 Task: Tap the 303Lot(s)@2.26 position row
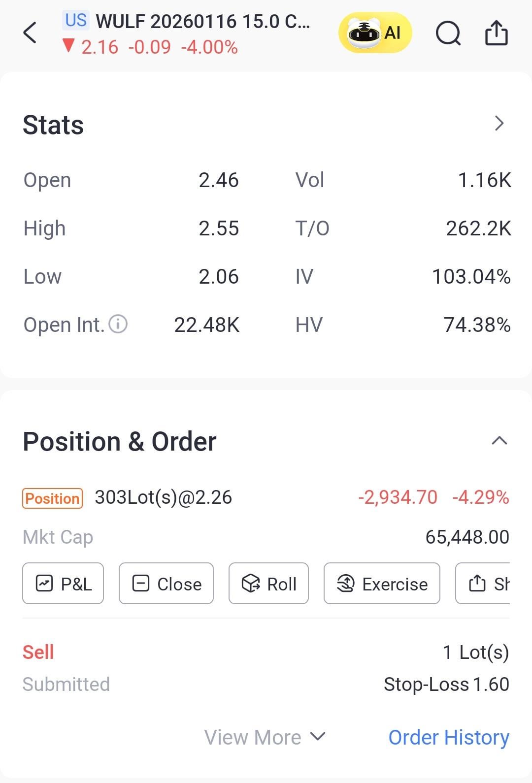click(x=163, y=497)
